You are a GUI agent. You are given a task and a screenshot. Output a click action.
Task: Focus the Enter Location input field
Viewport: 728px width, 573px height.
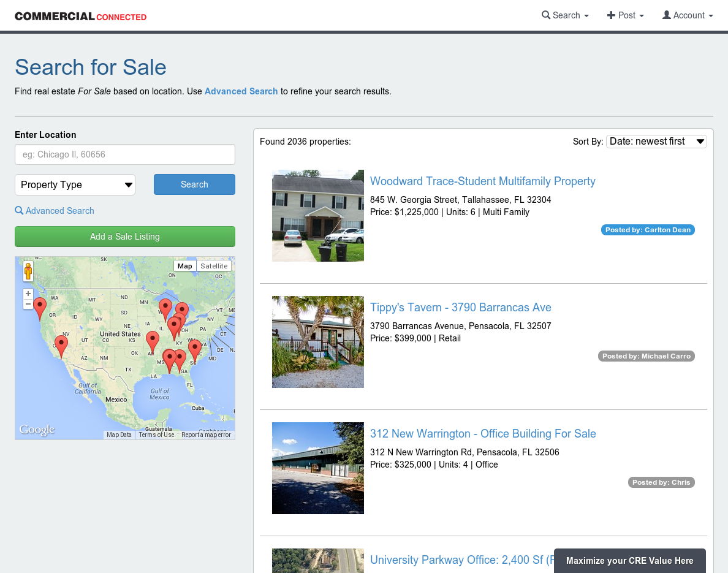125,154
